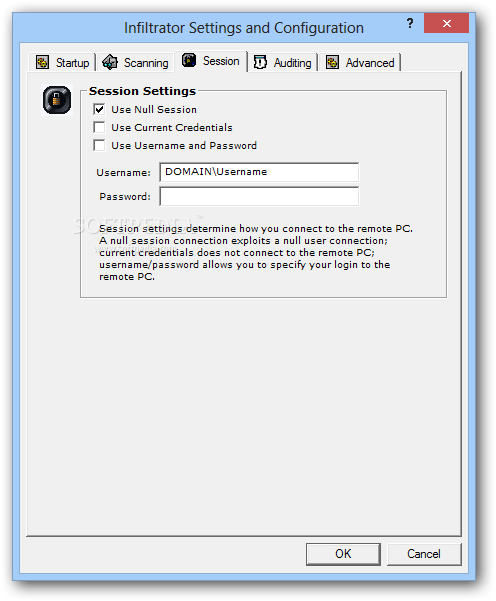Click the Auditing tab icon
Screen dimensions: 496x601
pos(260,62)
